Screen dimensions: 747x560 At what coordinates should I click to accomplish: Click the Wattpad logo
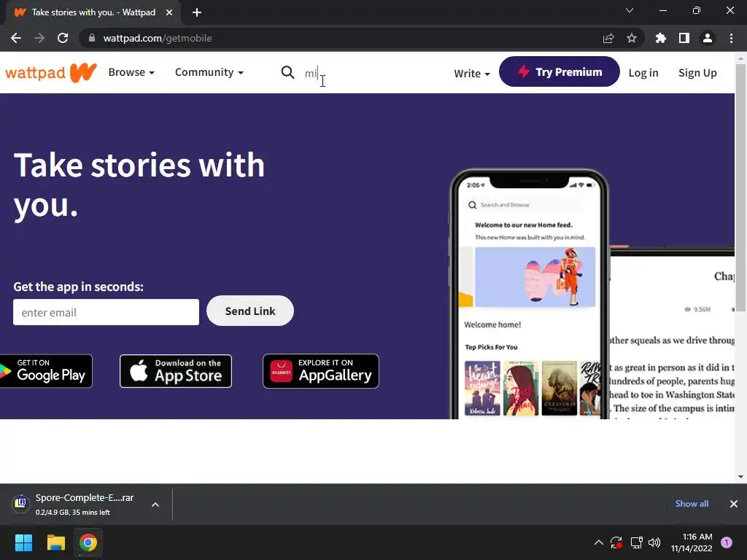50,73
